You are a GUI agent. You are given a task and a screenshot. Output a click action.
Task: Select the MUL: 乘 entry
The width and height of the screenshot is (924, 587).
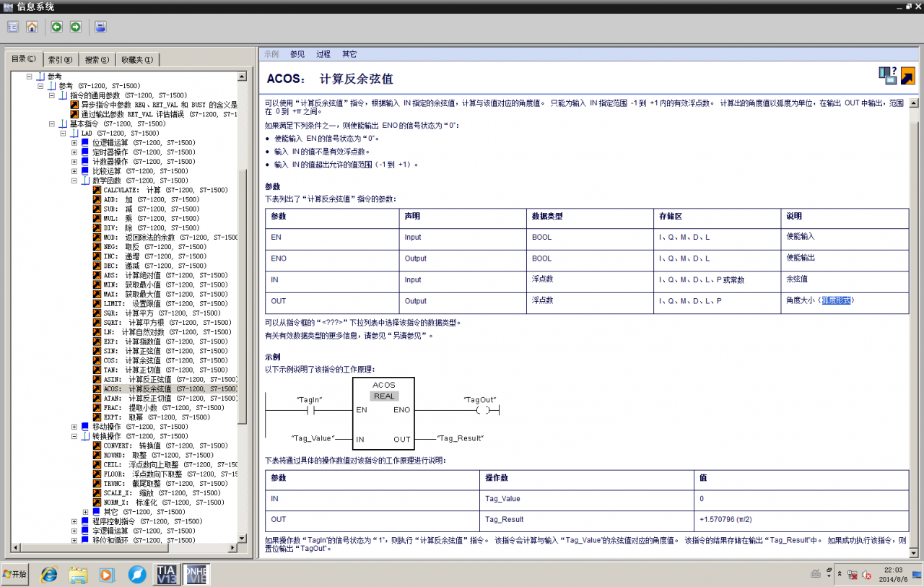[151, 218]
